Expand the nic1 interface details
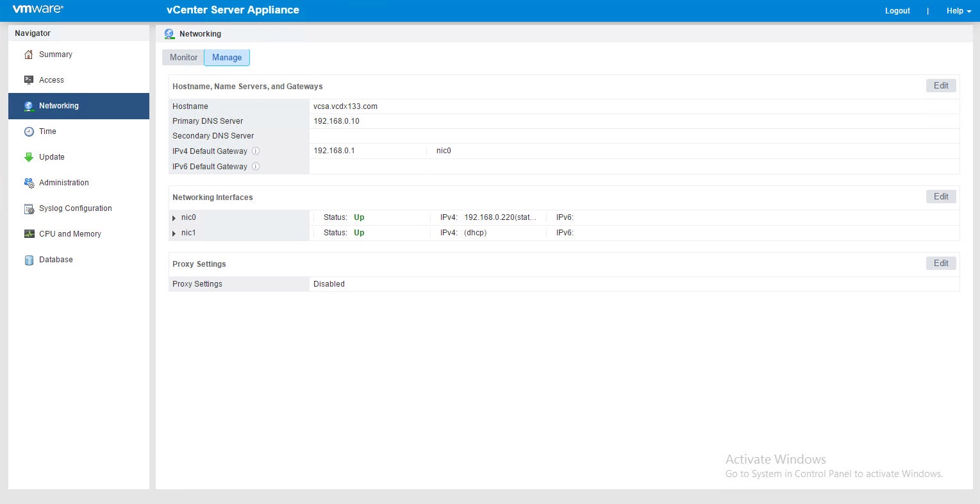Viewport: 980px width, 504px height. tap(174, 233)
